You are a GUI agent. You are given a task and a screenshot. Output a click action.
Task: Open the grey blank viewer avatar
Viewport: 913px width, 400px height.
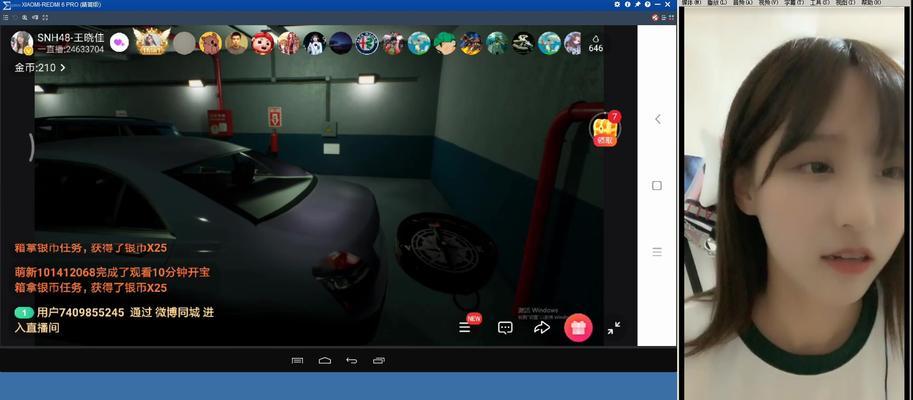tap(184, 43)
